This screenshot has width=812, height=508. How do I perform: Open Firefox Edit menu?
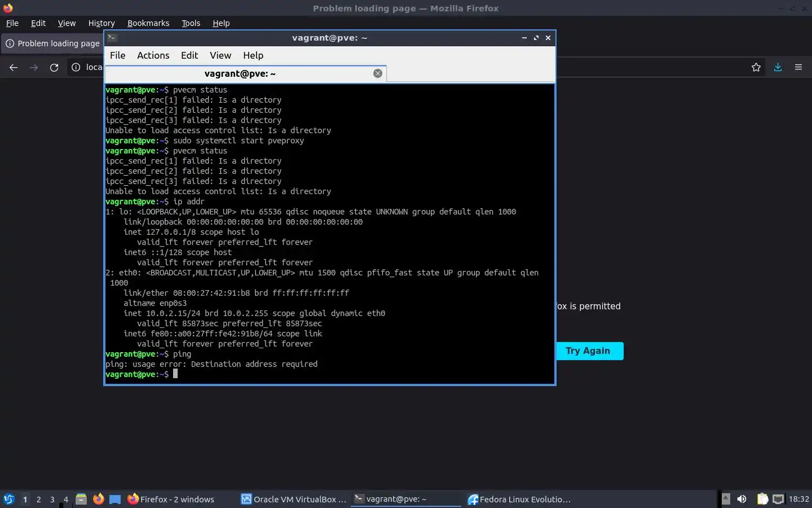pyautogui.click(x=38, y=23)
